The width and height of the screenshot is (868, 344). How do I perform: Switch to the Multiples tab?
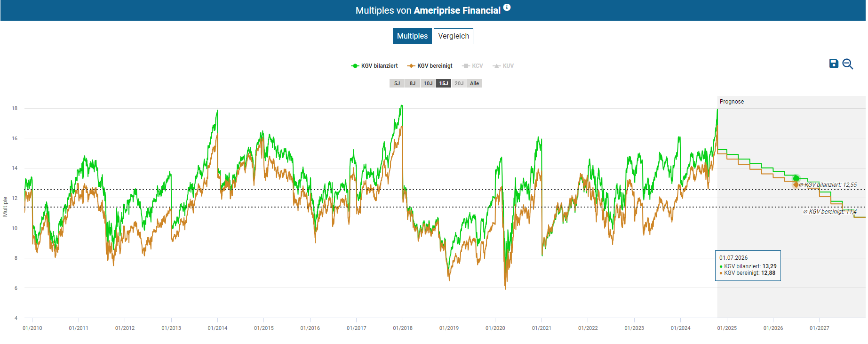click(412, 36)
